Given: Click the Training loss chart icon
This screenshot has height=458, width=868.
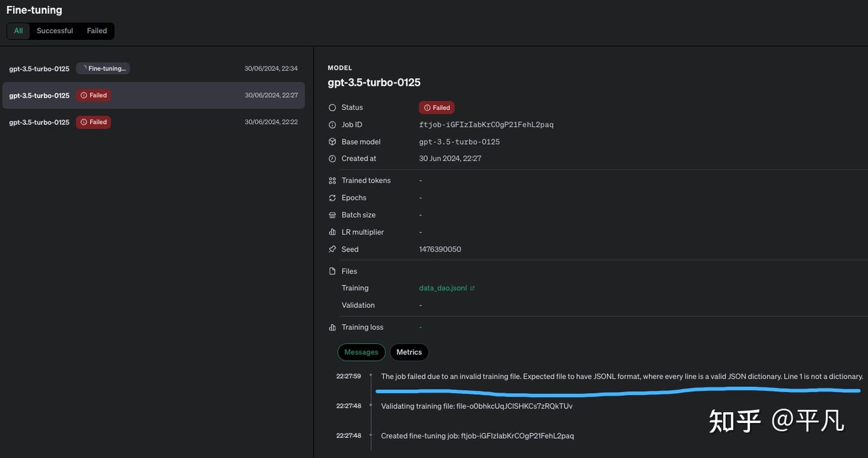Looking at the screenshot, I should point(332,328).
